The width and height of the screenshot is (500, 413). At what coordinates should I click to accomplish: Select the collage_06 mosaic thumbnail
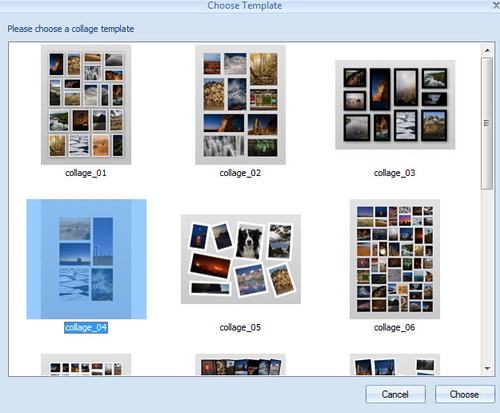(x=395, y=259)
